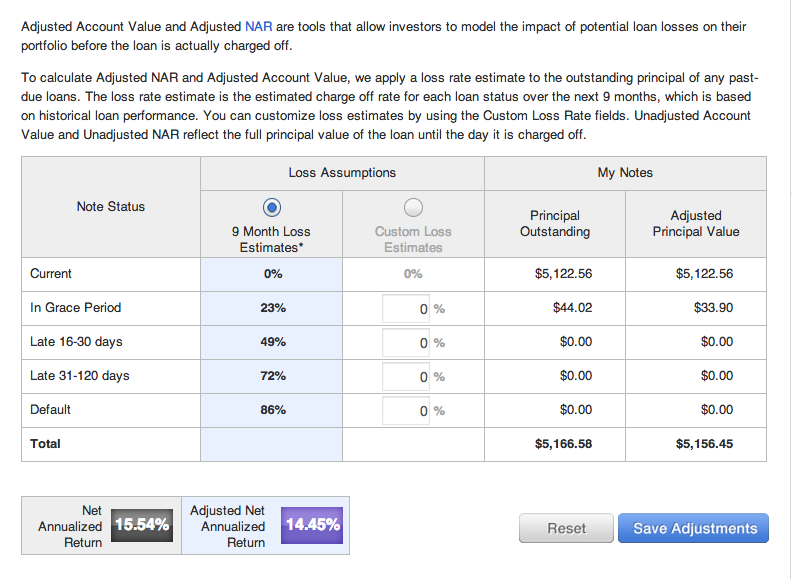Screen dimensions: 792x579
Task: Click Save Adjustments button
Action: pyautogui.click(x=694, y=528)
